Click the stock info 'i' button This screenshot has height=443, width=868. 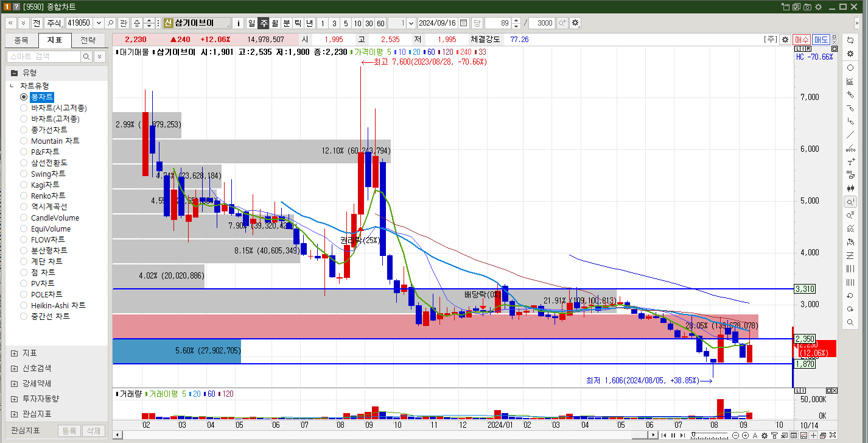click(239, 23)
